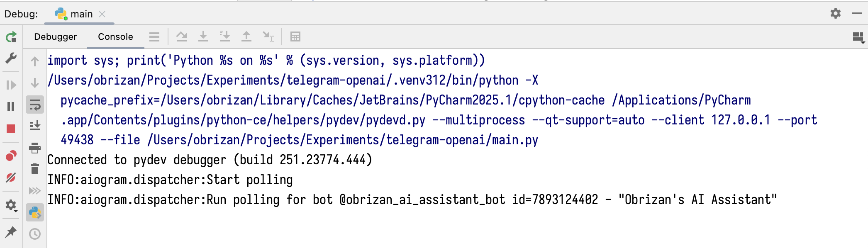Click the wrench icon to modify run configuration
The width and height of the screenshot is (868, 248).
11,58
